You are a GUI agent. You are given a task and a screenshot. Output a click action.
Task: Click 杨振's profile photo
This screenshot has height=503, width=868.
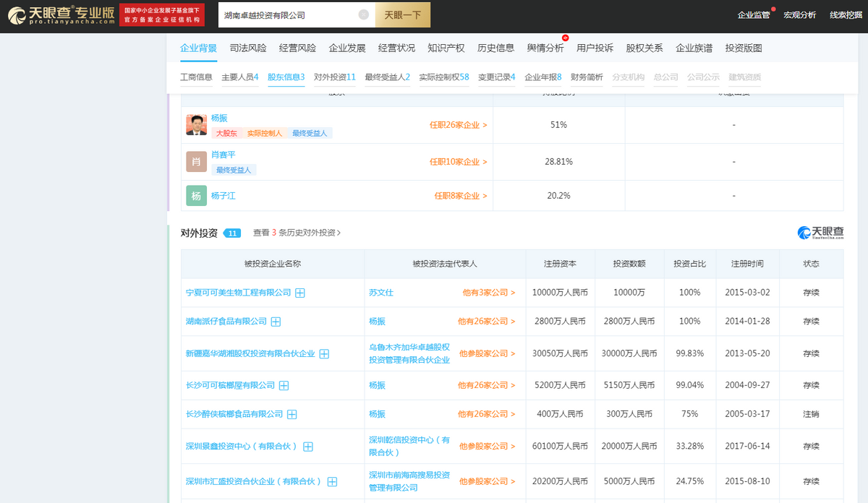pyautogui.click(x=195, y=124)
